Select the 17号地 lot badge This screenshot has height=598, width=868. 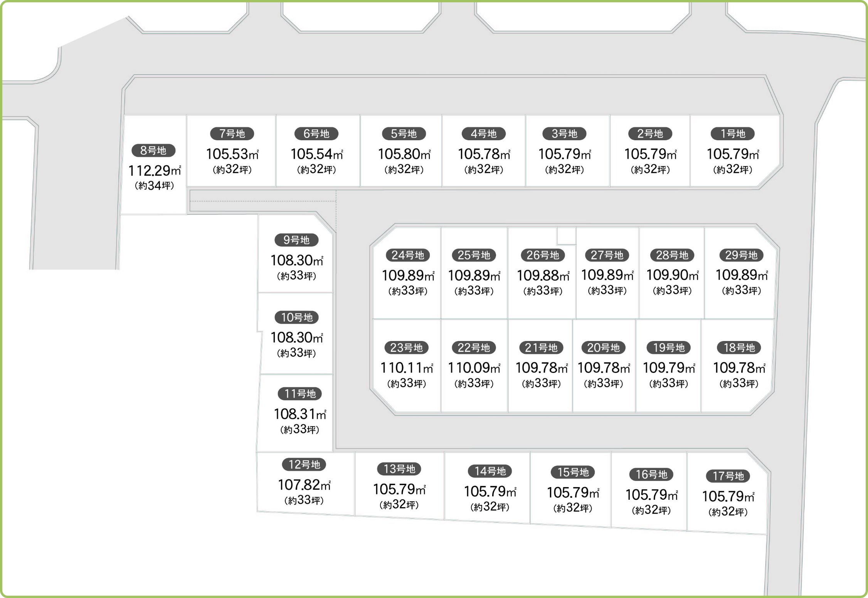click(x=728, y=476)
